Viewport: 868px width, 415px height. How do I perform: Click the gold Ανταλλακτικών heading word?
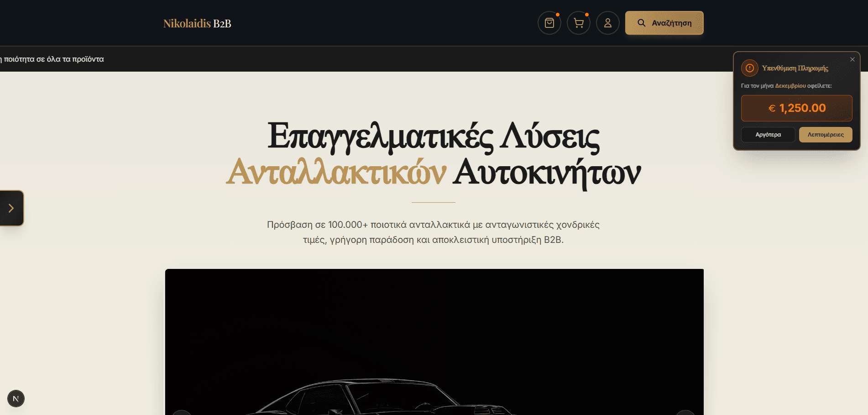336,172
